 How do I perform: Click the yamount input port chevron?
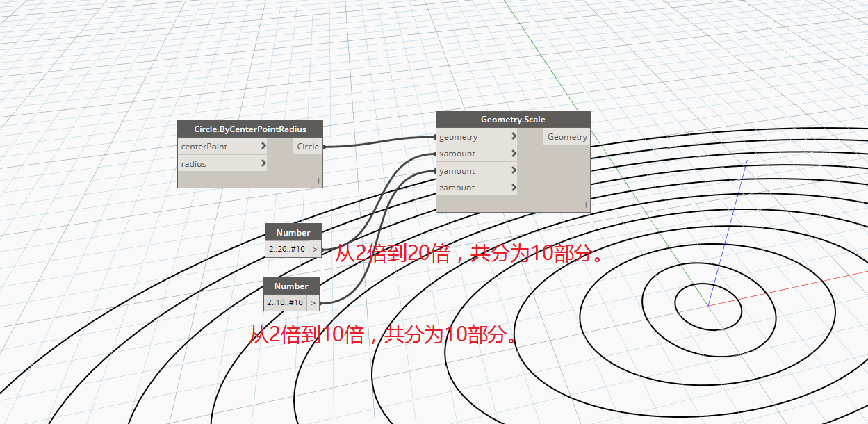514,170
